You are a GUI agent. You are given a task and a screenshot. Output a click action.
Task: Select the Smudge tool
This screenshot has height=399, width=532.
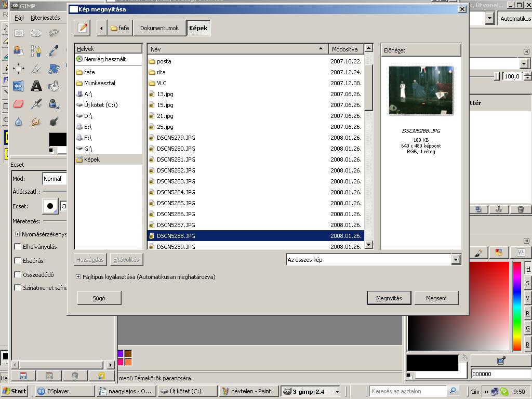36,122
